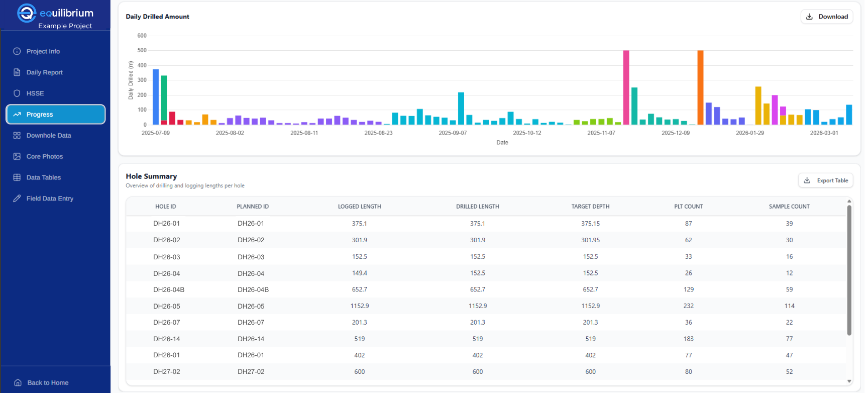Click the Export Table button
The width and height of the screenshot is (868, 393).
826,180
